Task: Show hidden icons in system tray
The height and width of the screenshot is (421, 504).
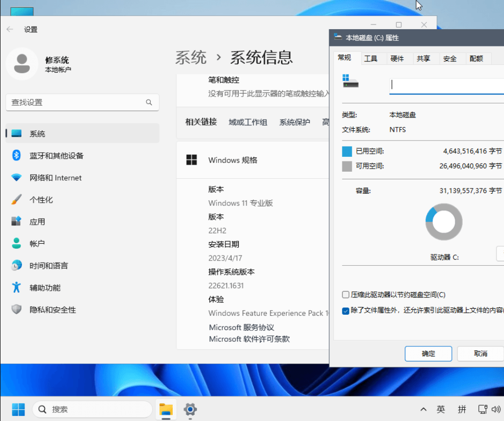Action: point(424,409)
